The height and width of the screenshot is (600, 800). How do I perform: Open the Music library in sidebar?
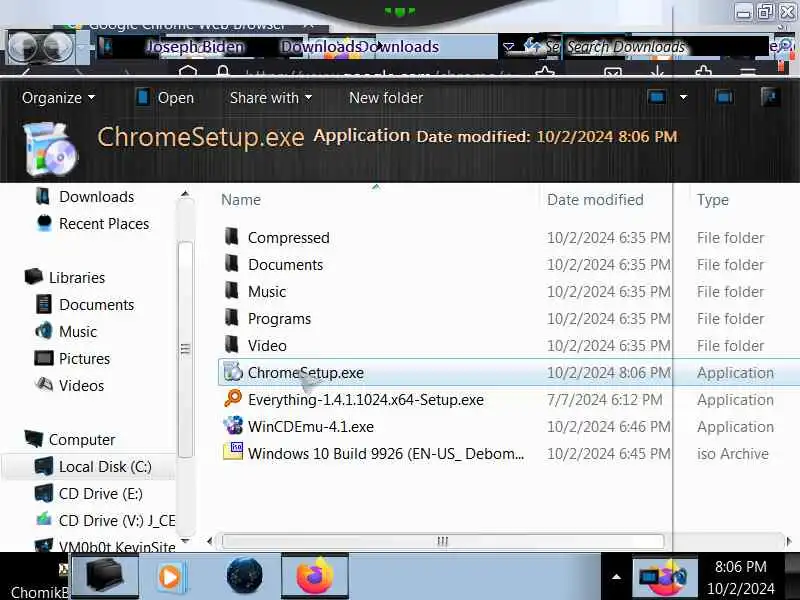tap(78, 332)
